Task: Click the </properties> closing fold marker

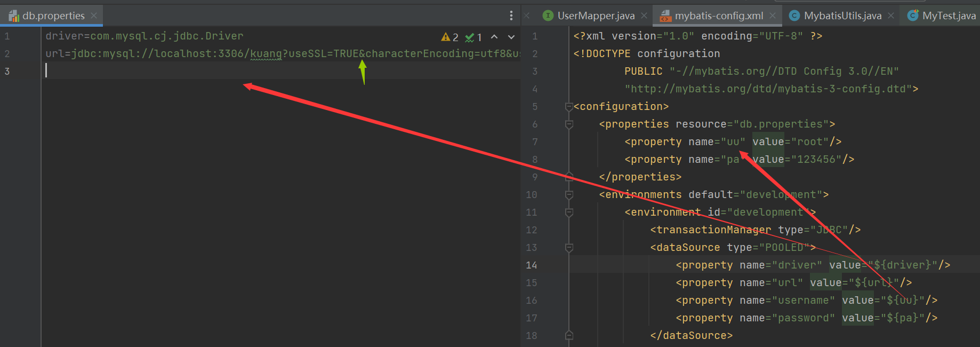Action: (569, 177)
